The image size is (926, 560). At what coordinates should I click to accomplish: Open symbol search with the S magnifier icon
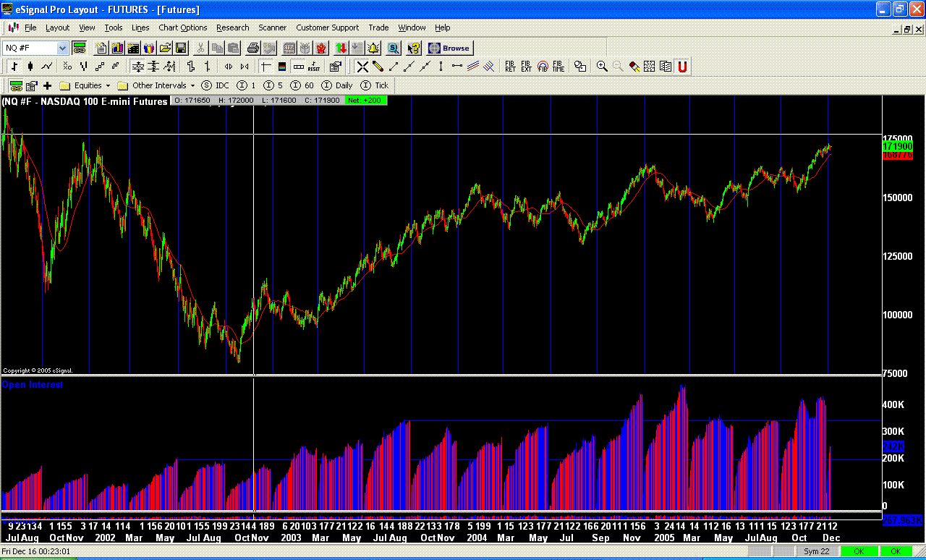point(391,48)
